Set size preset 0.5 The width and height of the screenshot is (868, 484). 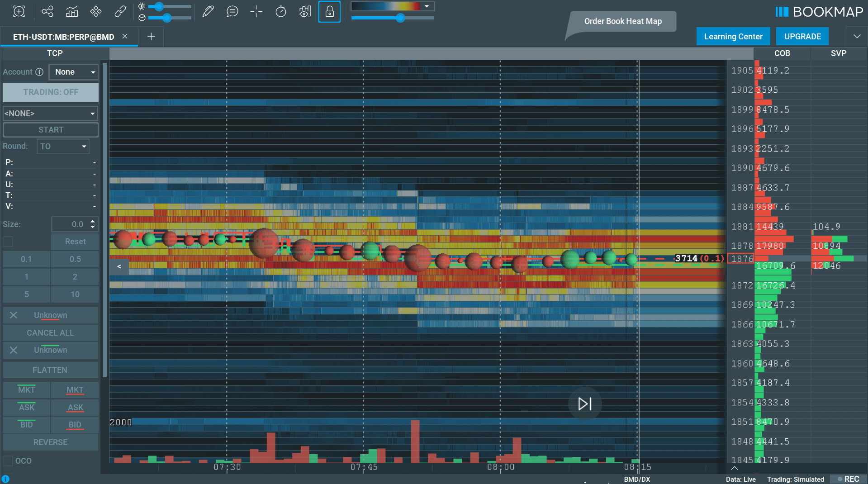pos(75,259)
